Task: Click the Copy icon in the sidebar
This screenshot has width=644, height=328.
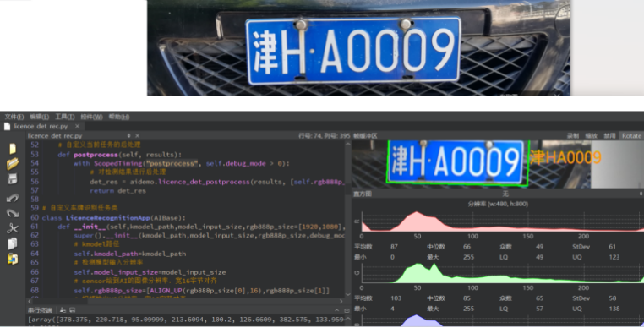Action: tap(13, 243)
